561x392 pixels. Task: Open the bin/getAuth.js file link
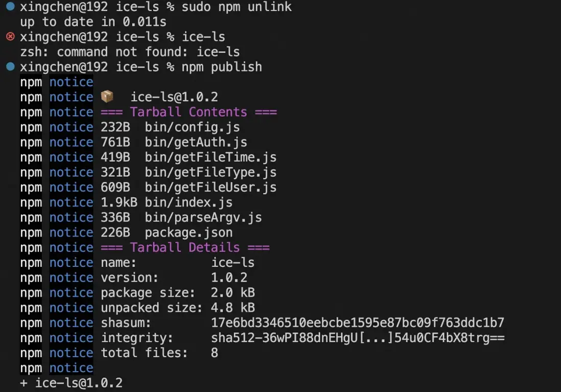196,142
